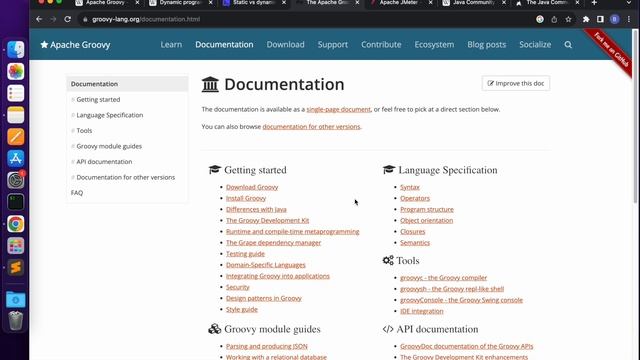Open the single-page document link
The image size is (640, 360).
(x=338, y=109)
